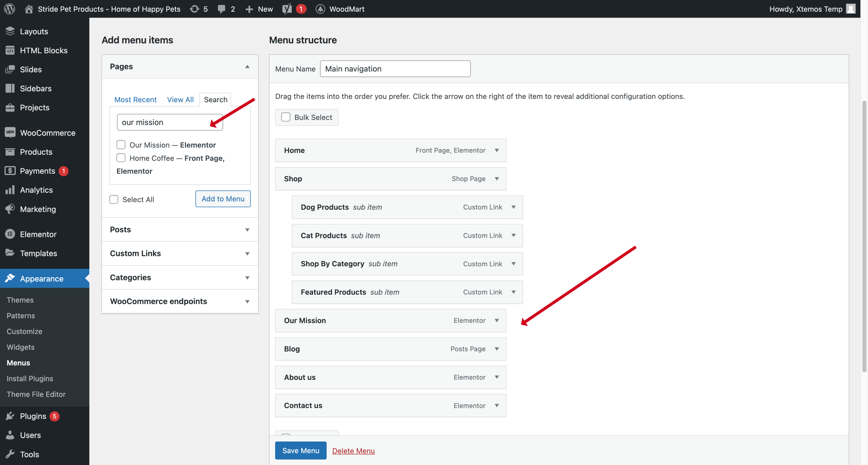
Task: Open the Widgets submenu item
Action: pos(21,347)
